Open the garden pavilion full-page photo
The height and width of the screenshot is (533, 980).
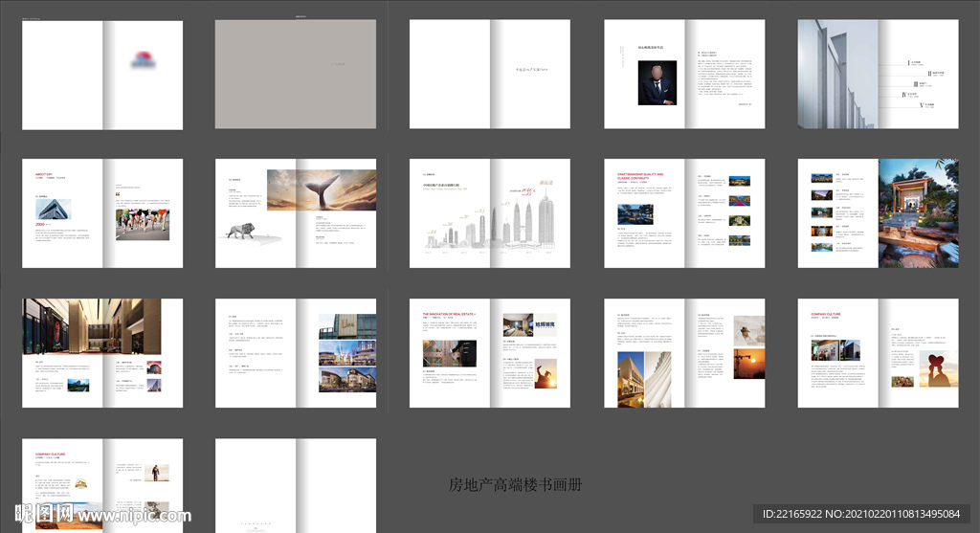919,213
